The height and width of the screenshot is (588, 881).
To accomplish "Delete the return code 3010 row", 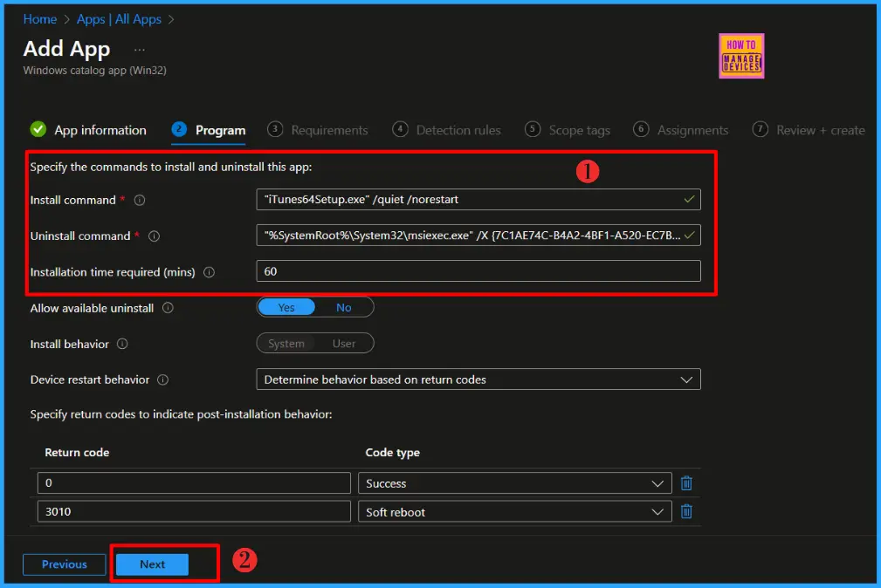I will click(x=686, y=511).
